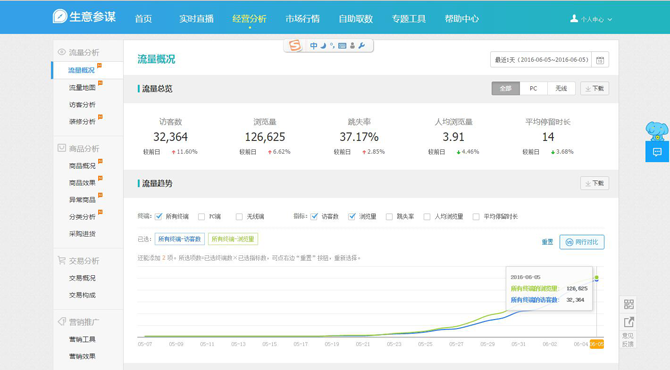Click 下载 in the 流量趋势 header
Viewport: 670px width, 370px height.
point(594,183)
